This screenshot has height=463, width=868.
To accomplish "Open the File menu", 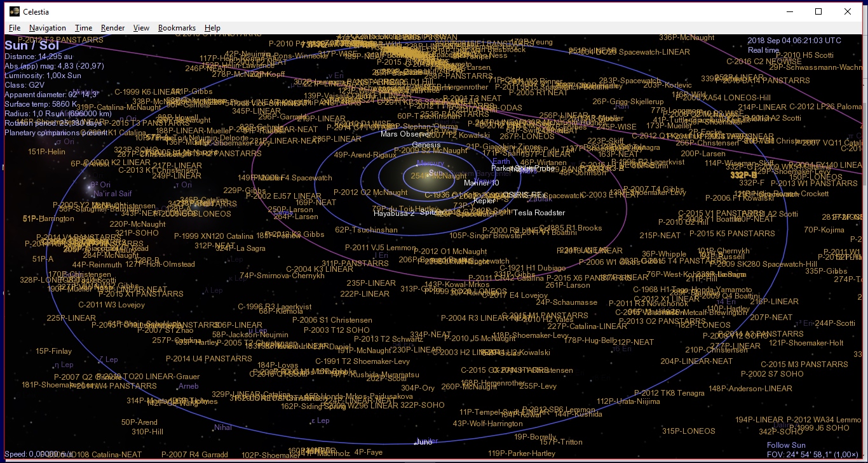I will click(15, 28).
